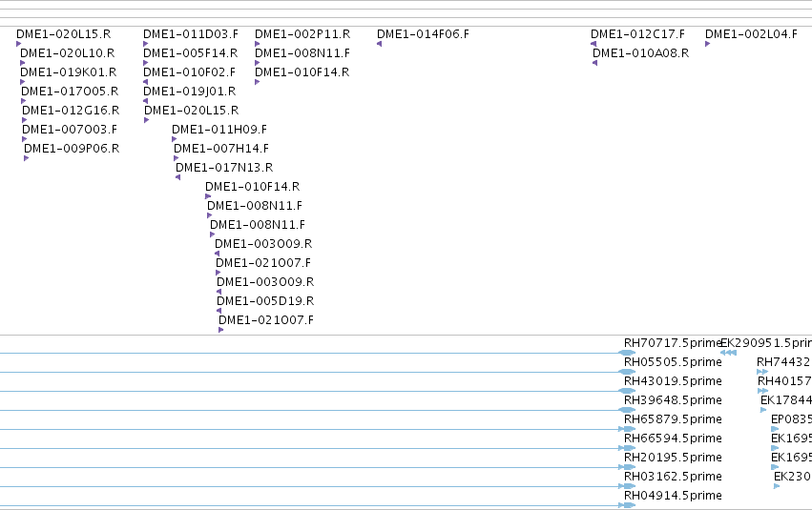Viewport: 812px width, 510px height.
Task: Choose the DME1-017O05.R feature label
Action: 70,92
